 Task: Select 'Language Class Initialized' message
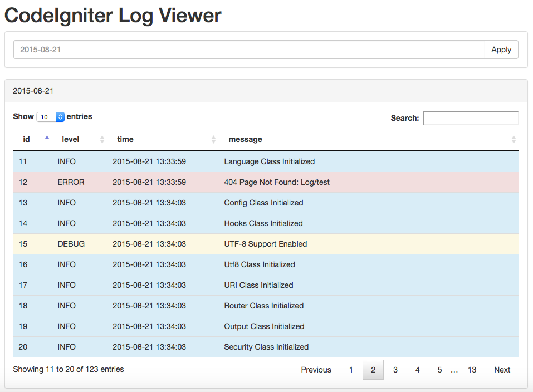click(269, 161)
